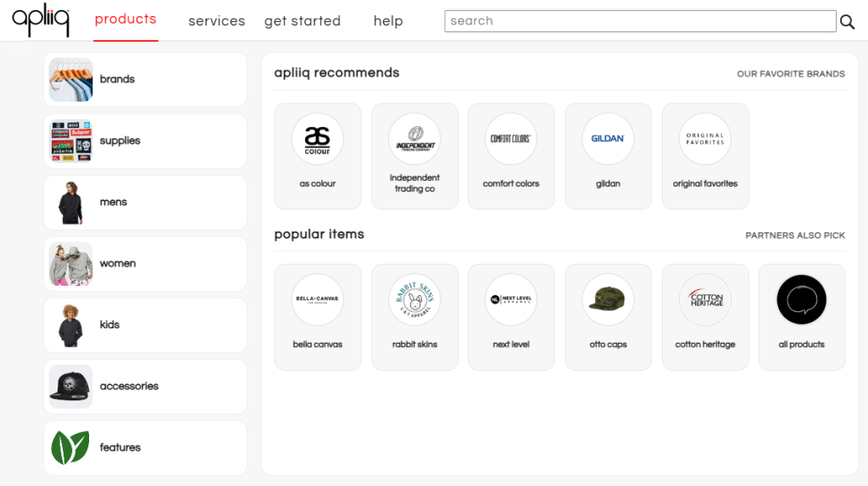Viewport: 868px width, 486px height.
Task: Click the Independent Trading Co logo
Action: [x=415, y=139]
